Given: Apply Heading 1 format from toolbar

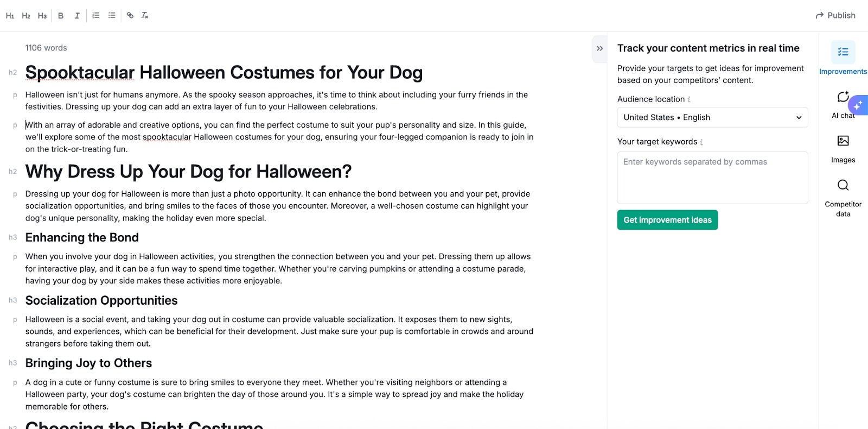Looking at the screenshot, I should pyautogui.click(x=10, y=16).
